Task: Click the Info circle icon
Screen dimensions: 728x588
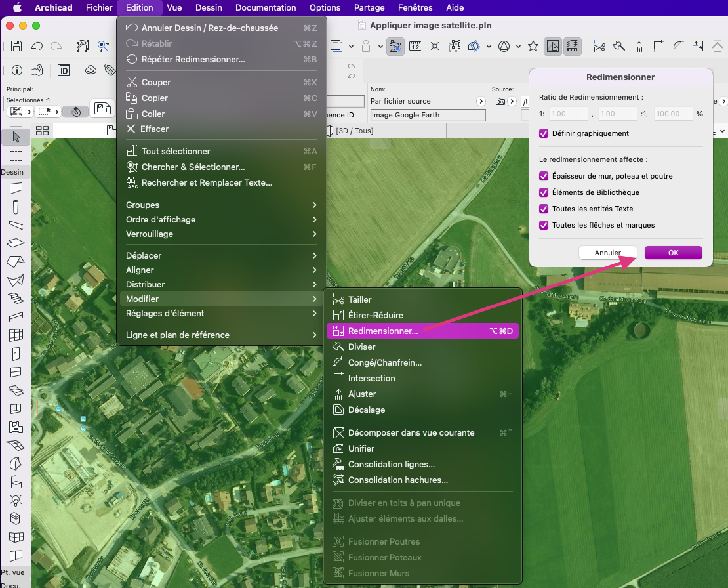Action: 16,70
